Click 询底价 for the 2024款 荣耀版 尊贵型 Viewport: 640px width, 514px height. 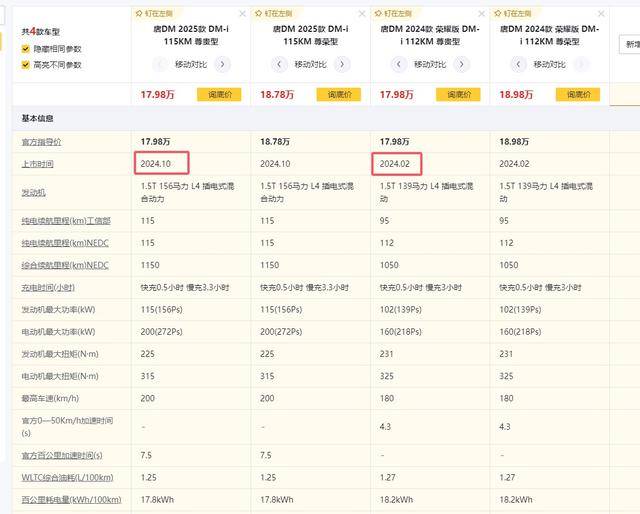(458, 94)
